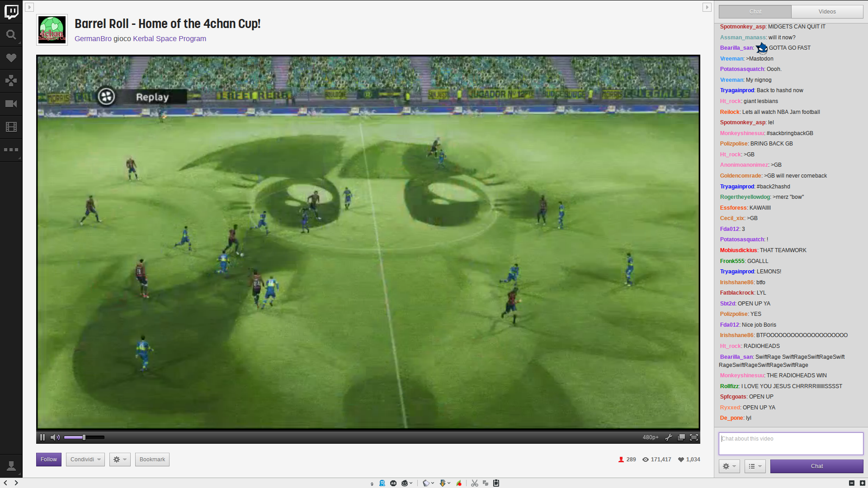Open the Twitch home logo
Screen dimensions: 868x488
11,12
